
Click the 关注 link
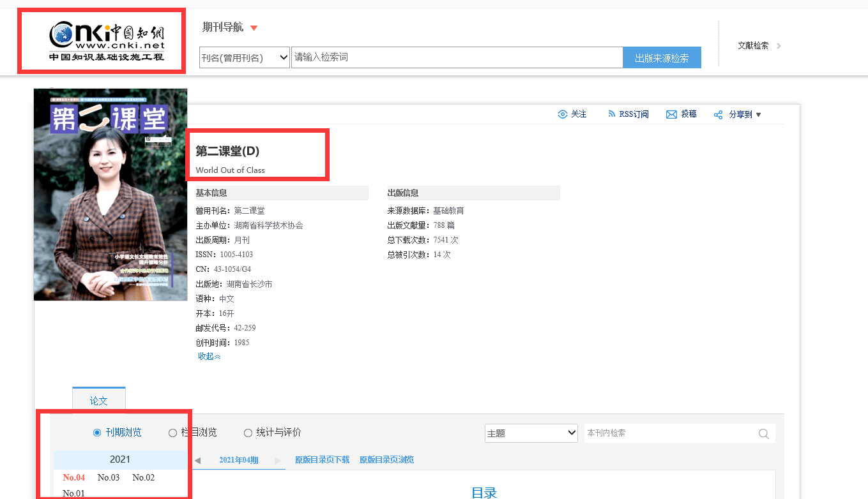click(x=579, y=114)
